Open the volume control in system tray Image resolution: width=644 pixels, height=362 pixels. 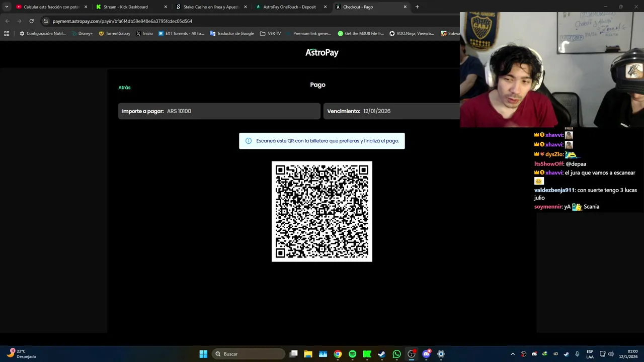click(611, 354)
